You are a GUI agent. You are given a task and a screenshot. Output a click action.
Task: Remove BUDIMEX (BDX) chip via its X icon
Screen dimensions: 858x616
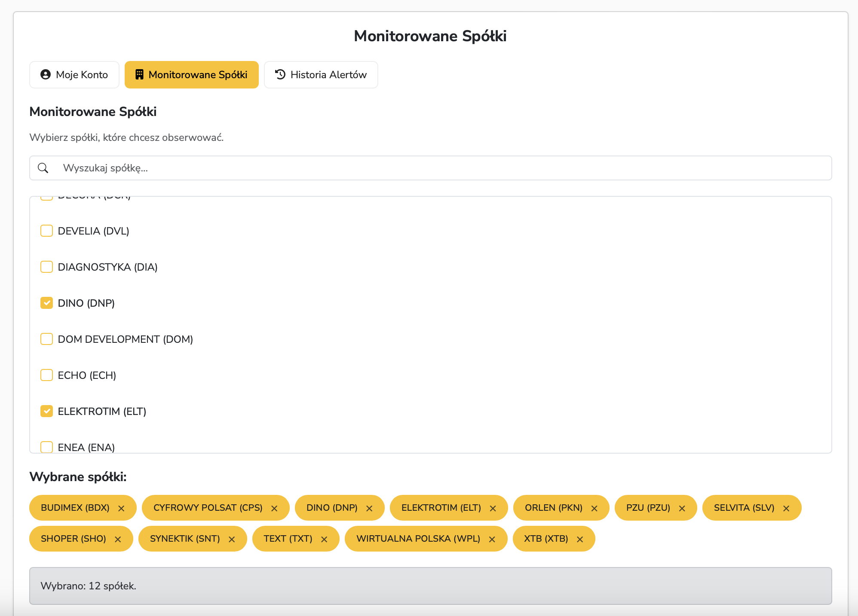tap(121, 508)
